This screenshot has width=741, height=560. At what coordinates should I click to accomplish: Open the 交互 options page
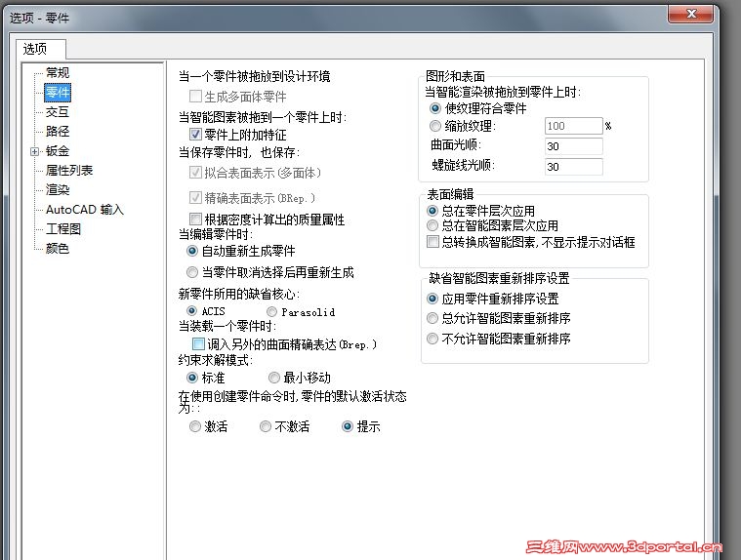[x=58, y=112]
